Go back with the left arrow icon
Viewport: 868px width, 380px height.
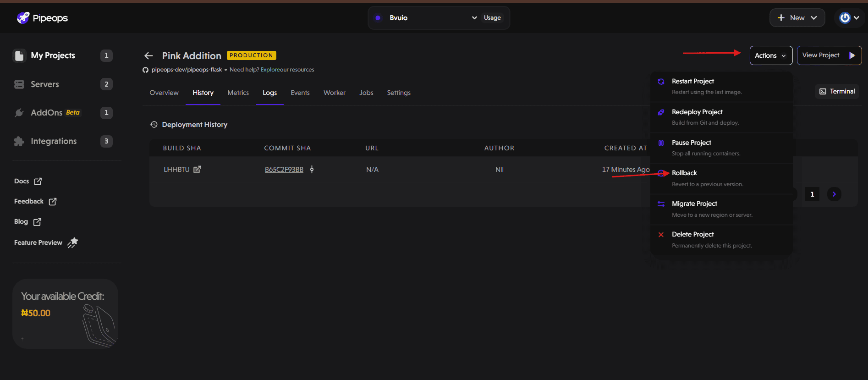[148, 55]
